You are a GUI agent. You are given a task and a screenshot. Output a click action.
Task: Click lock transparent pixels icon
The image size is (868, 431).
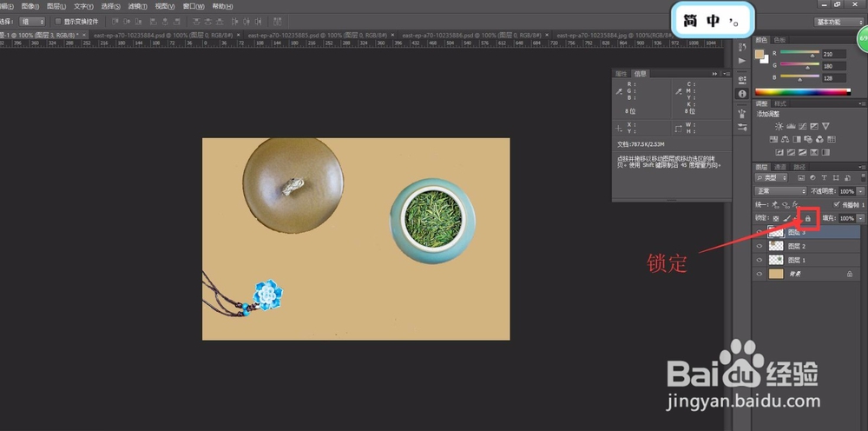coord(776,219)
